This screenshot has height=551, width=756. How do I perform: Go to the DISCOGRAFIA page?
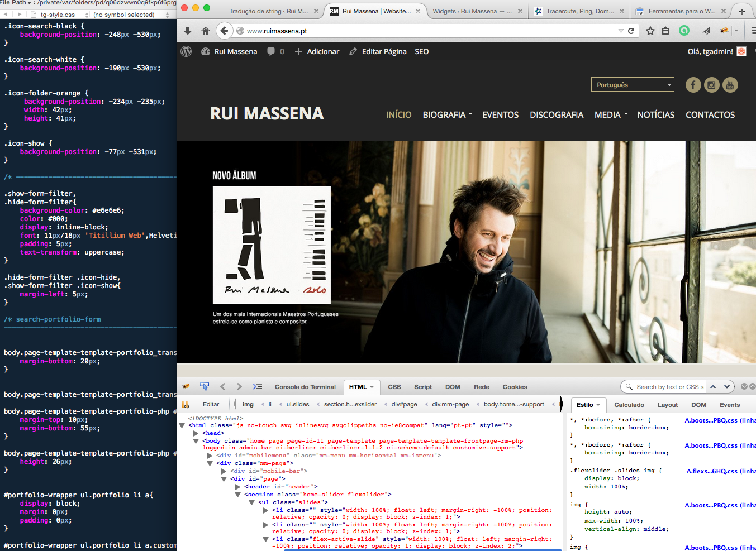[x=557, y=114]
